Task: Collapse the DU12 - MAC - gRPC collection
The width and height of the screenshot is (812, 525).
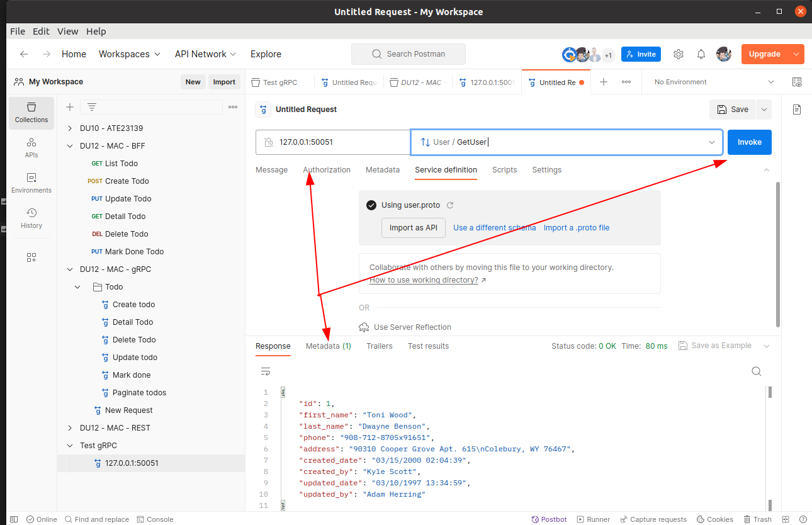Action: click(70, 269)
